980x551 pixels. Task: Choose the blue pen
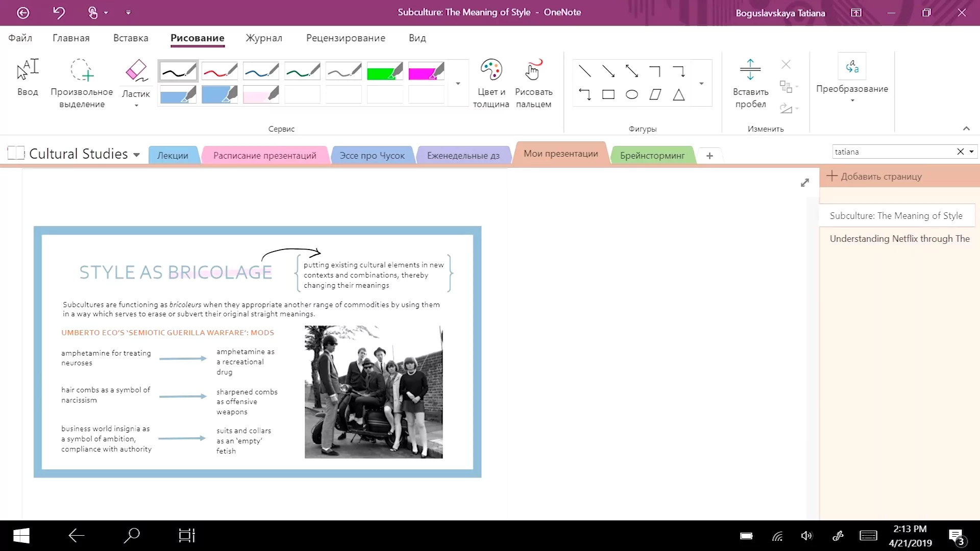[261, 71]
